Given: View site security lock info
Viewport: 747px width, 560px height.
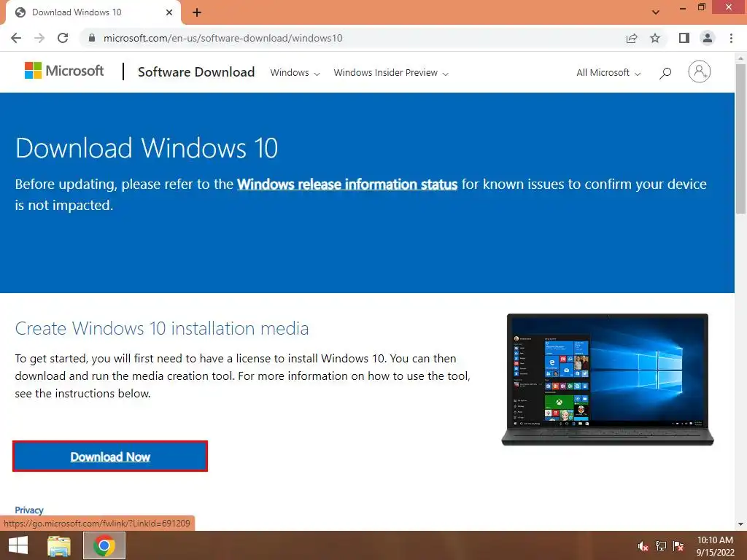Looking at the screenshot, I should point(92,38).
